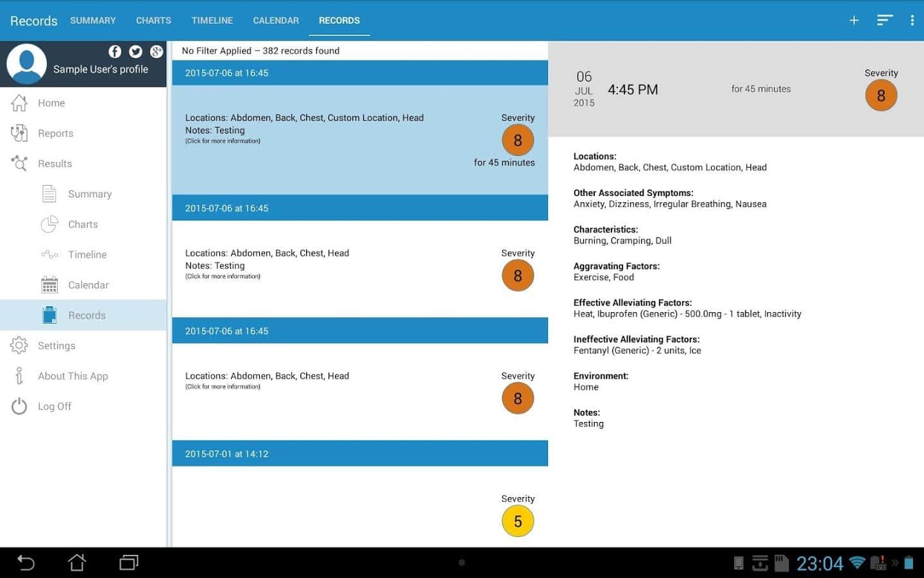924x578 pixels.
Task: Add a new record with plus icon
Action: pos(854,21)
